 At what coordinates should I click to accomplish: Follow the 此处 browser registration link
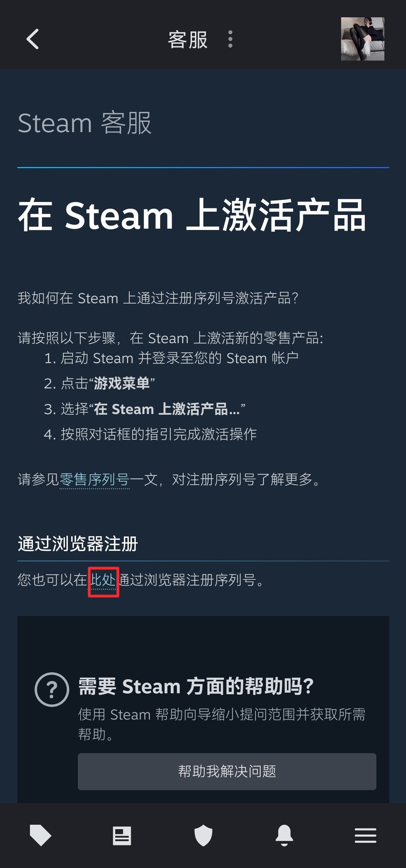click(103, 580)
